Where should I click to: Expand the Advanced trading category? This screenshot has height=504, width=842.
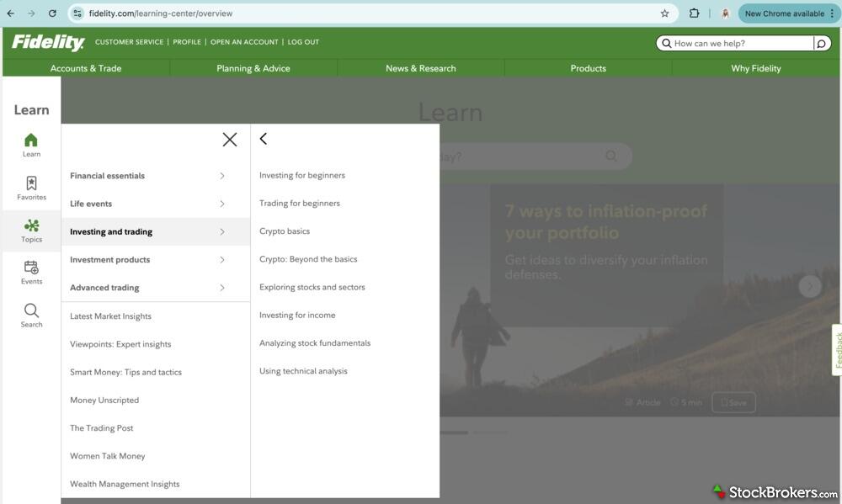tap(147, 288)
